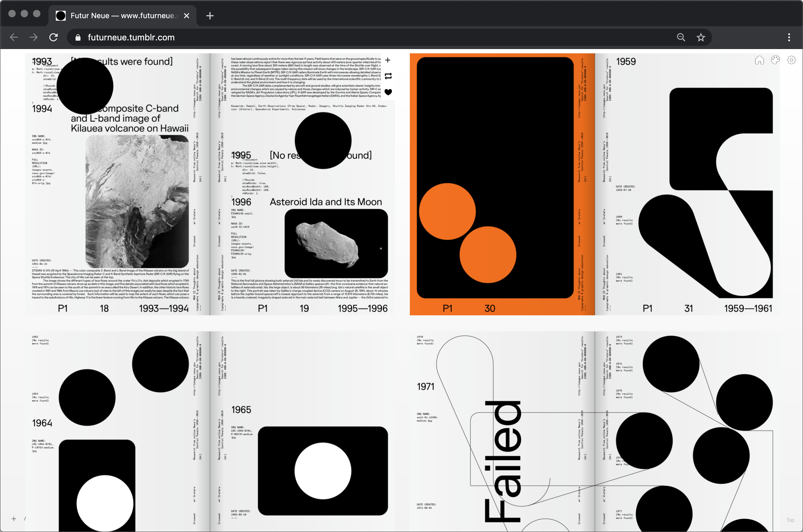Click the '1964' year heading
This screenshot has width=803, height=532.
tap(42, 423)
